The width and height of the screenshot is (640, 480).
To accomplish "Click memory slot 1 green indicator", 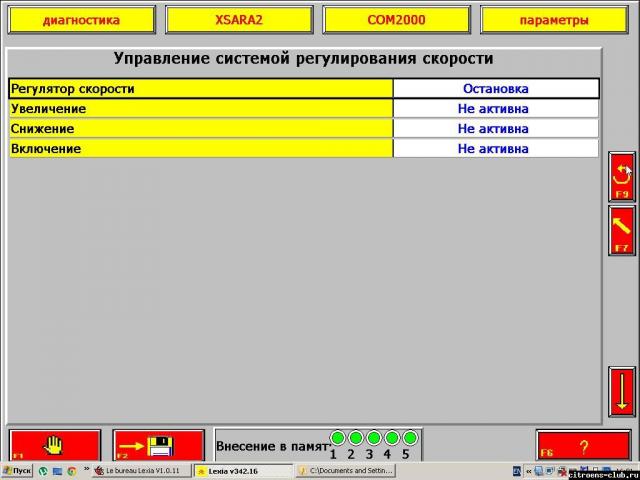I will 337,438.
